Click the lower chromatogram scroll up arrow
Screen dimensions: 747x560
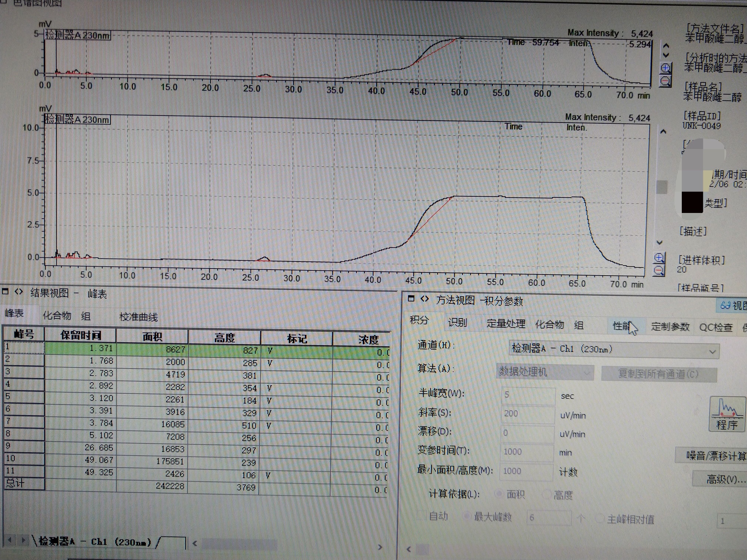(x=663, y=132)
